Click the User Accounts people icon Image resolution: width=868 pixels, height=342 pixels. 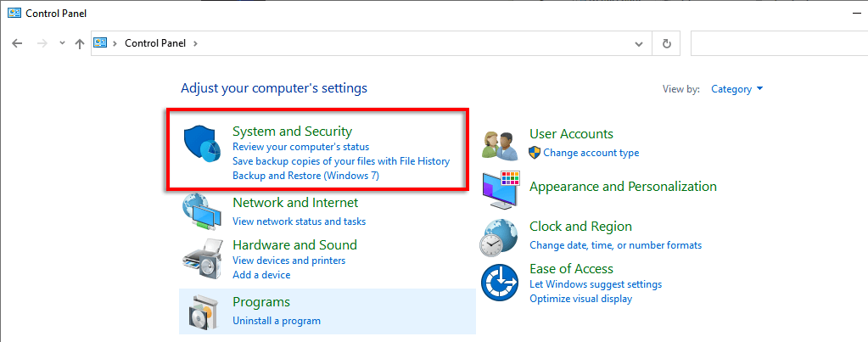click(x=499, y=146)
